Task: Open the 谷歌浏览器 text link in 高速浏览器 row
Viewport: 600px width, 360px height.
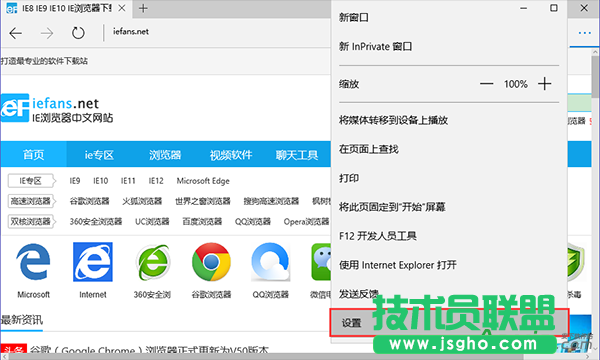Action: [90, 201]
